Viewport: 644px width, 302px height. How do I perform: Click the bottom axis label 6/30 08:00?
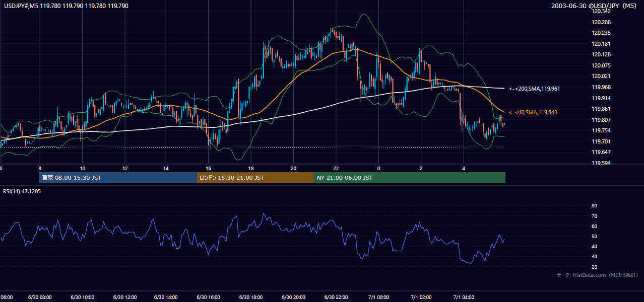click(x=40, y=297)
